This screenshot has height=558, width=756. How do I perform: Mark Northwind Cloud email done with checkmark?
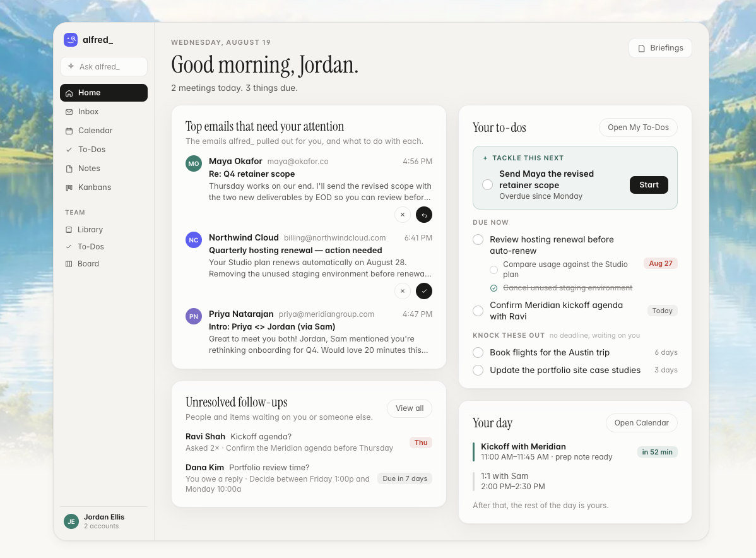424,291
